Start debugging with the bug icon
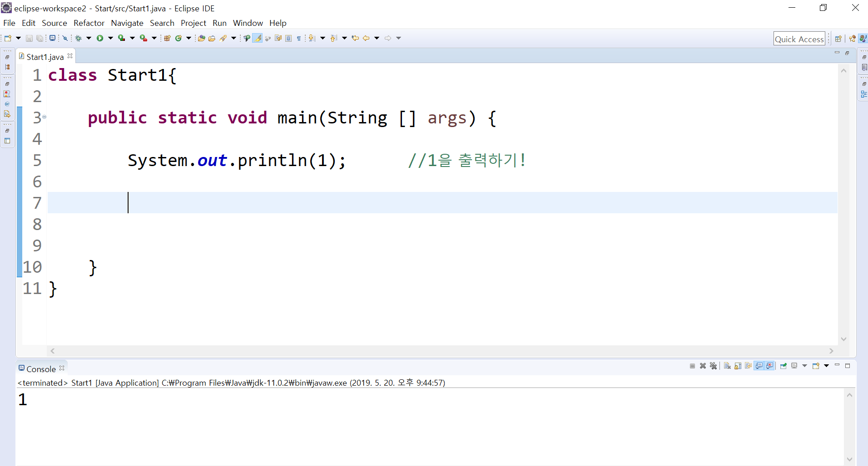 point(79,38)
